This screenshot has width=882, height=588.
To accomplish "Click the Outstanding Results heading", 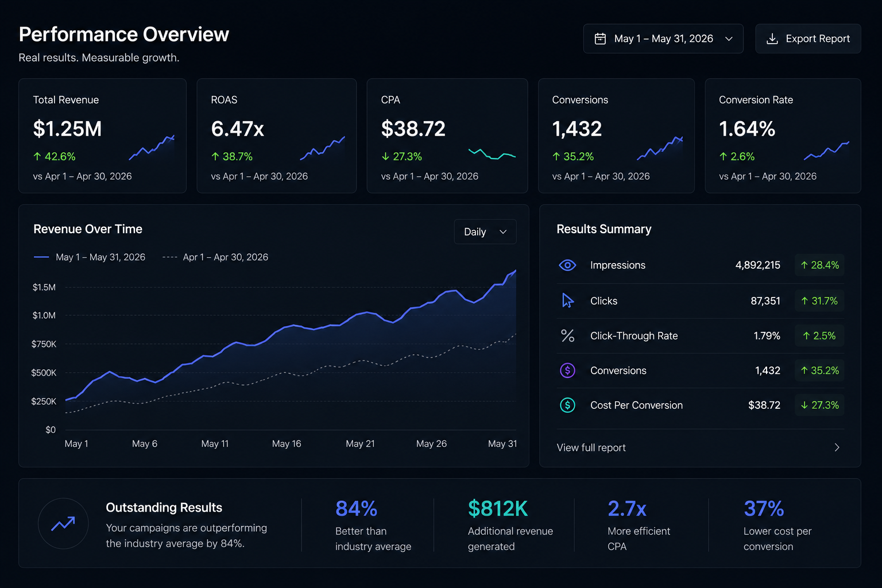I will point(164,508).
